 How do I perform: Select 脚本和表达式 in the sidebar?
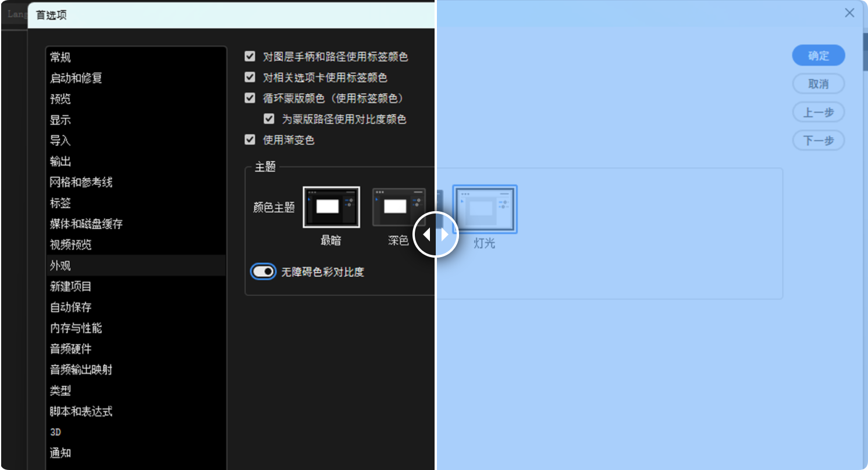[x=81, y=411]
